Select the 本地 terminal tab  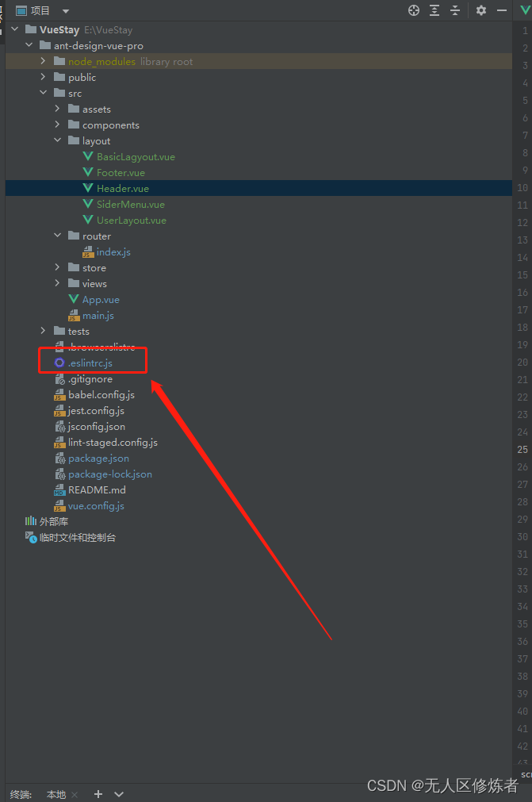[55, 794]
